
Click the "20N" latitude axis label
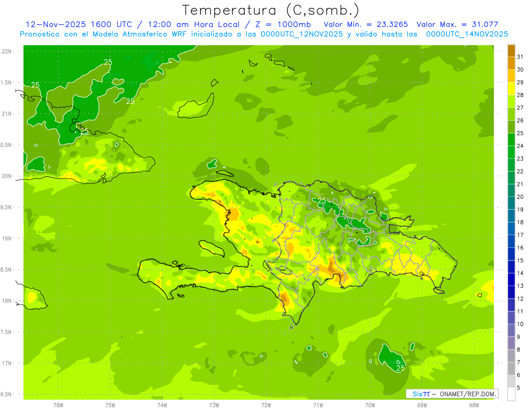coord(6,176)
